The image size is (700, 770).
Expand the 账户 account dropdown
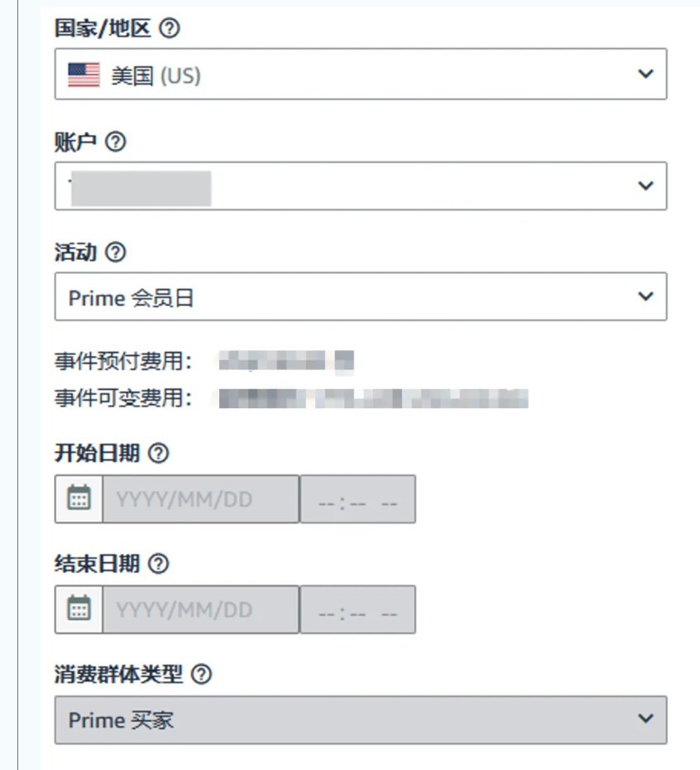pos(360,185)
